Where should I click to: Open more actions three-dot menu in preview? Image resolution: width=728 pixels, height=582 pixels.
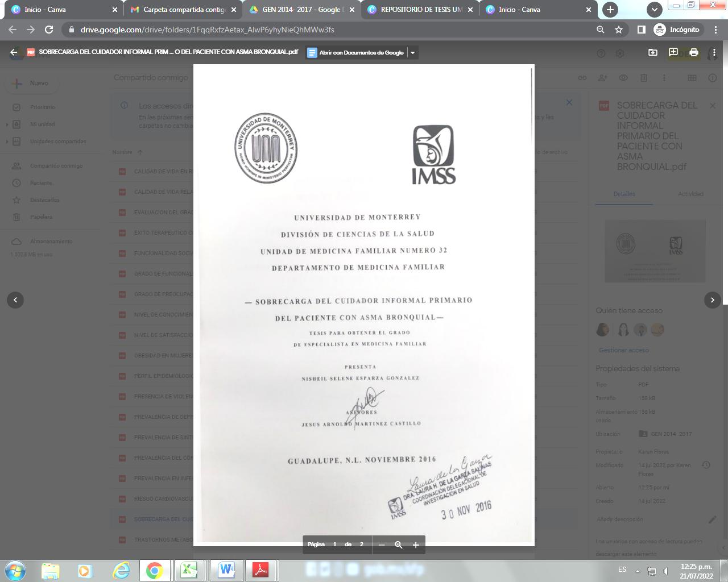(714, 52)
